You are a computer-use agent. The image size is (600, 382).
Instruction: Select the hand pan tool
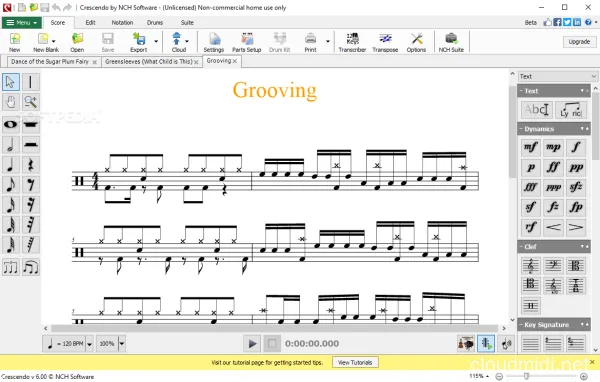tap(11, 102)
